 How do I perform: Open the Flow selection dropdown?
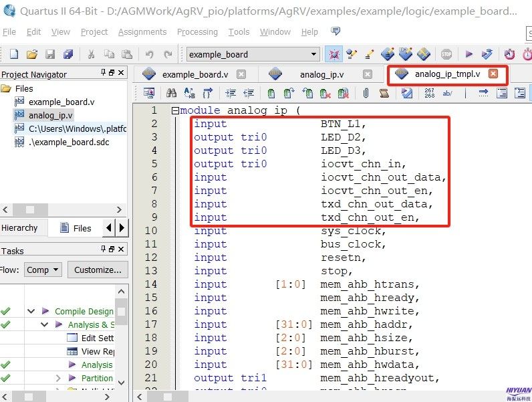[x=43, y=270]
